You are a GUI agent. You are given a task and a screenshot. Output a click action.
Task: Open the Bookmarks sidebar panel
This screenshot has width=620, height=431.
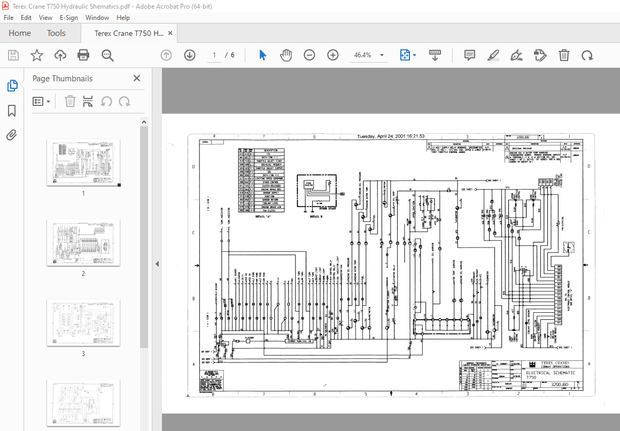[12, 111]
